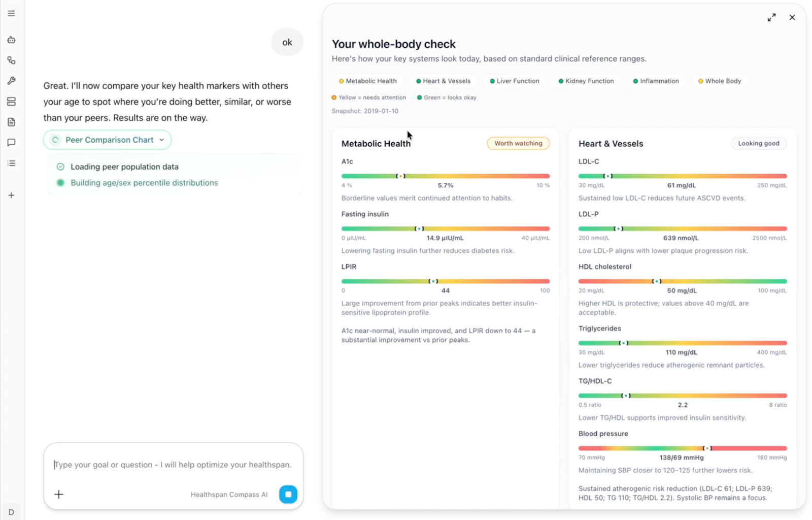Toggle the Inflammation category chip
Viewport: 812px width, 520px height.
tap(656, 81)
